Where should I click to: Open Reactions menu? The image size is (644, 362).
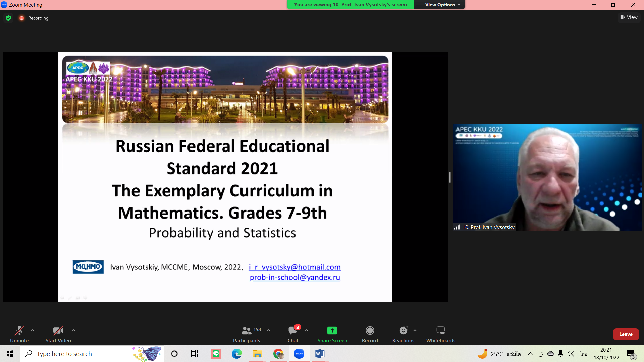[x=403, y=334]
